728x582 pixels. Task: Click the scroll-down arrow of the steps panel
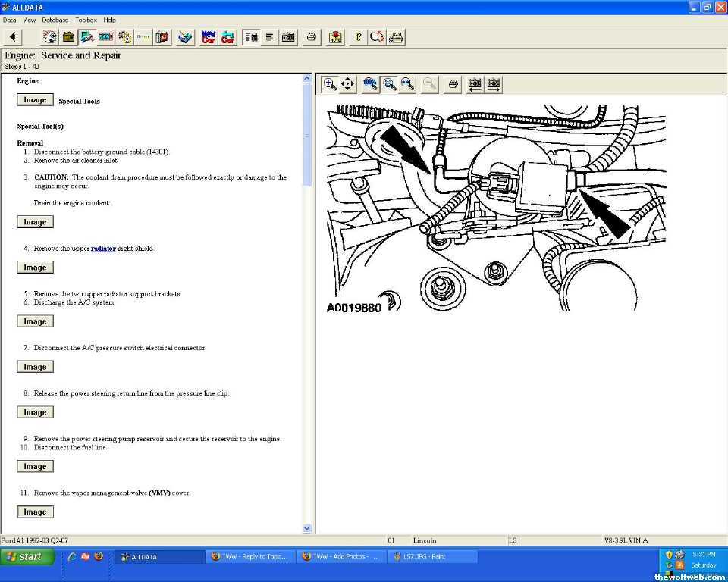(x=307, y=528)
